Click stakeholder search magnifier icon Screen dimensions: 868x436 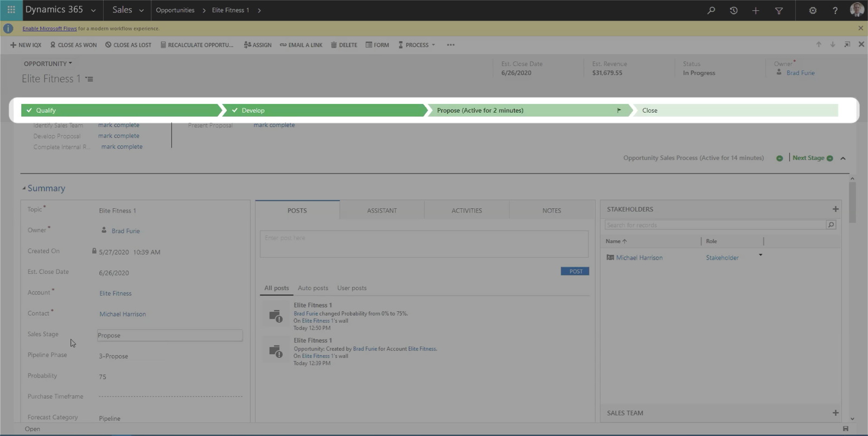pos(831,225)
